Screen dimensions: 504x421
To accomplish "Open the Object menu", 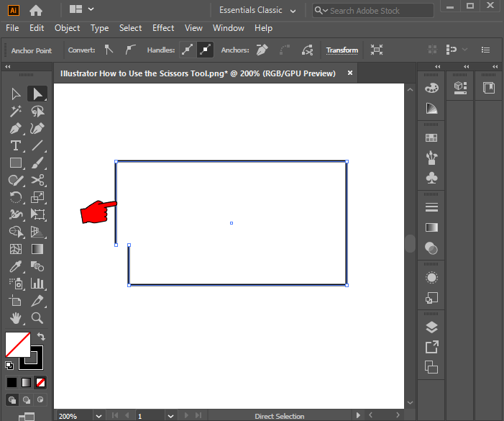I will (x=68, y=28).
